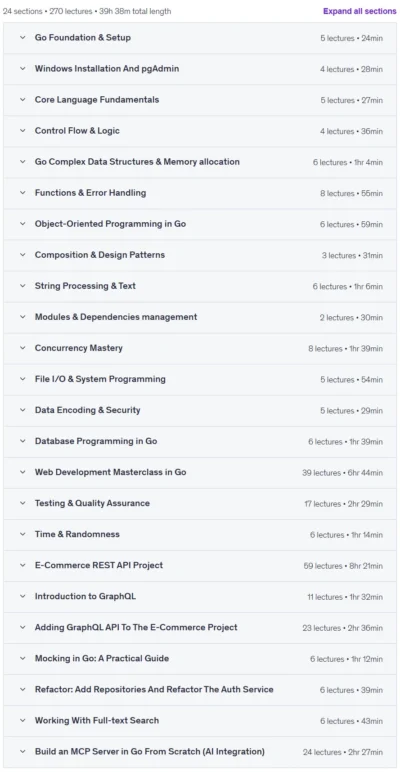Click Database Programming in Go title
Image resolution: width=400 pixels, height=772 pixels.
96,441
